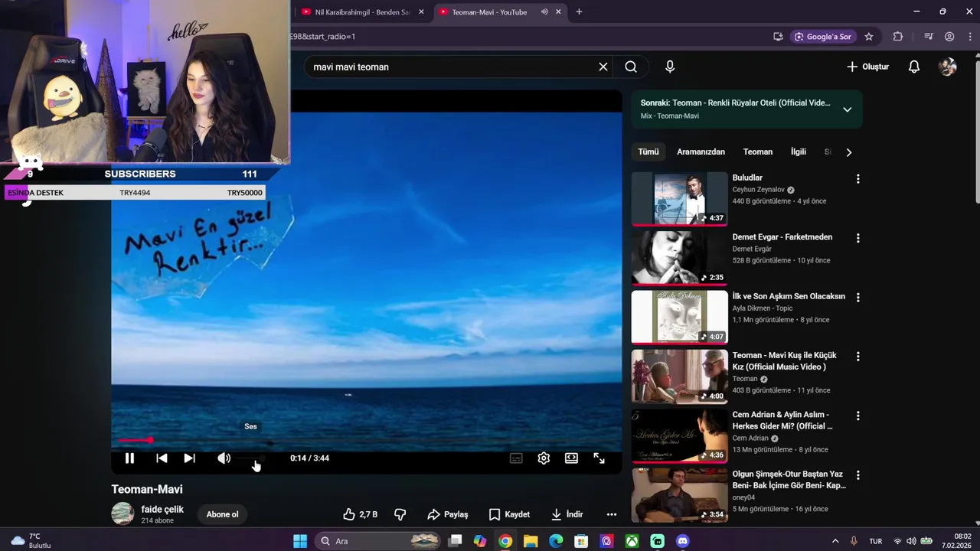Viewport: 980px width, 551px height.
Task: Open Xbox app from the taskbar
Action: pyautogui.click(x=632, y=541)
